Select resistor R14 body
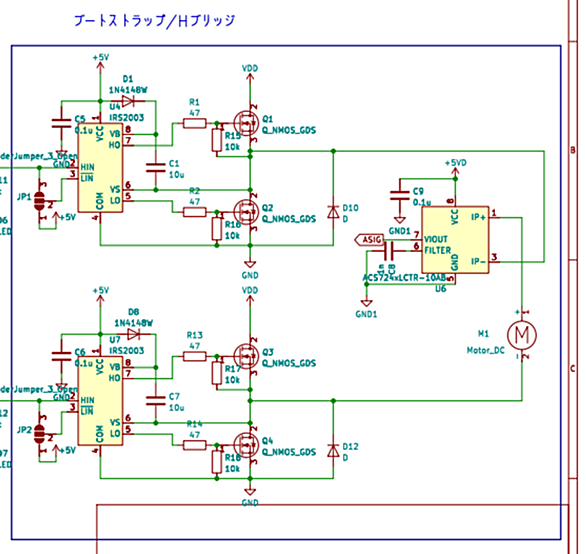This screenshot has width=586, height=554. [194, 445]
